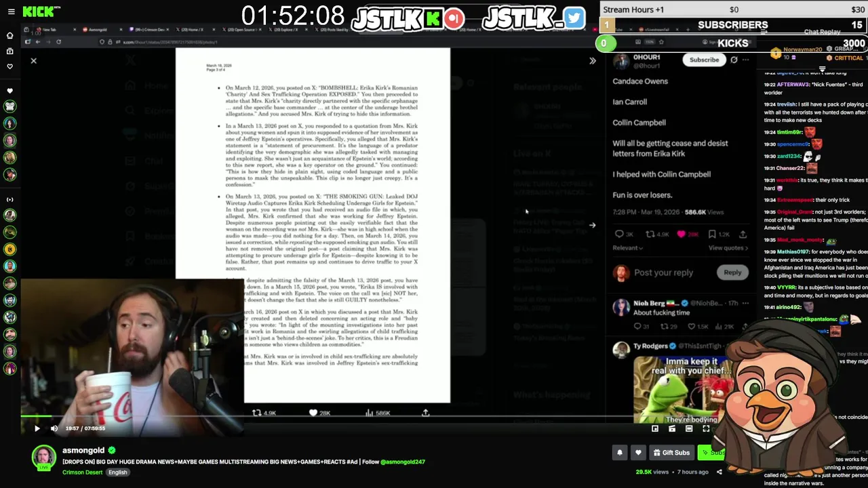Screen dimensions: 868x488
Task: Open the asmongold channel name link
Action: click(x=83, y=450)
